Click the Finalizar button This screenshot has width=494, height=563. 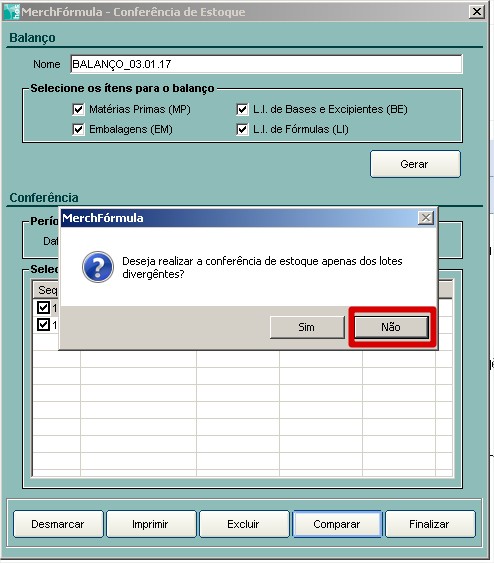point(430,524)
